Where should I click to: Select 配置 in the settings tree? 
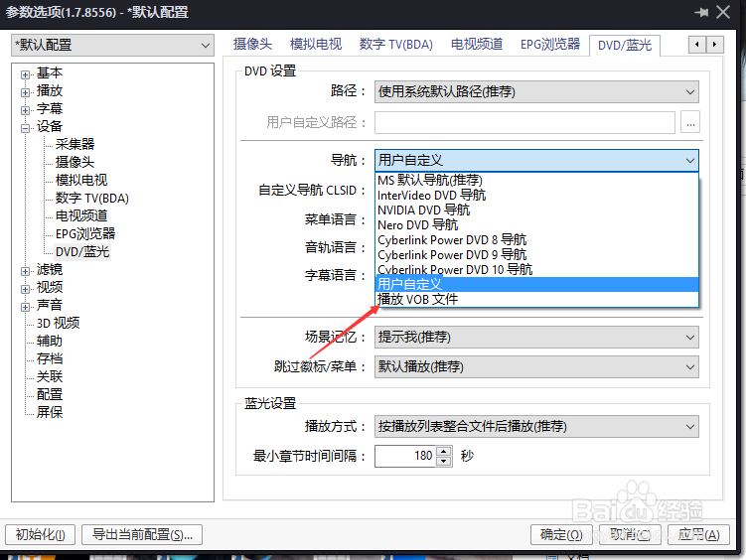point(50,394)
